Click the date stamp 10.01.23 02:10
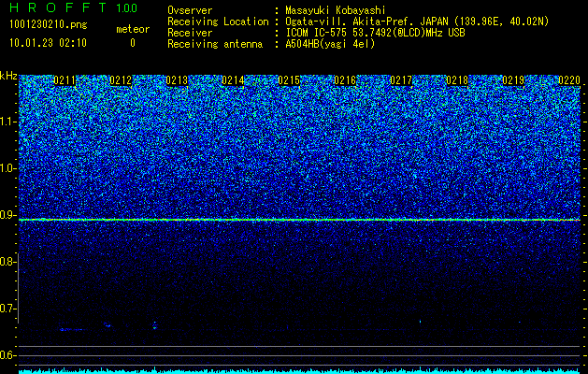The height and width of the screenshot is (374, 588). 48,43
